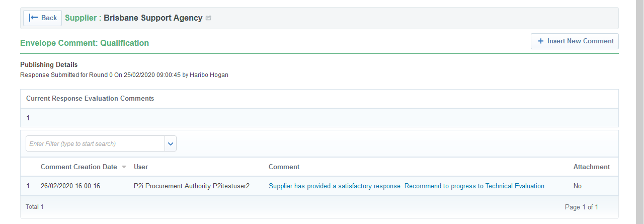This screenshot has height=224, width=644.
Task: Click the 26/02/2020 16:00:16 date cell
Action: [x=70, y=186]
